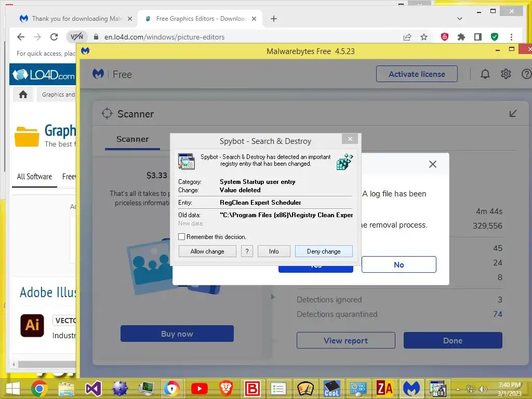Open Windows Start button

[13, 388]
